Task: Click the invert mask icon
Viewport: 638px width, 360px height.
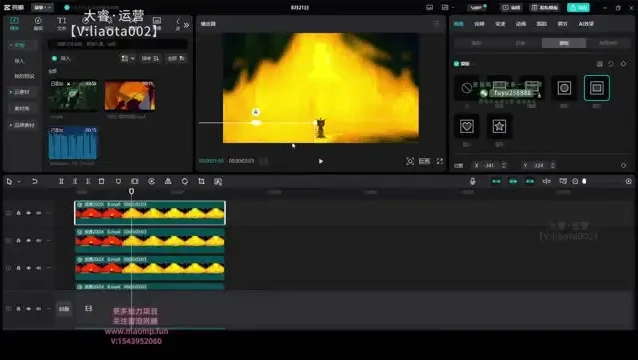Action: point(599,64)
